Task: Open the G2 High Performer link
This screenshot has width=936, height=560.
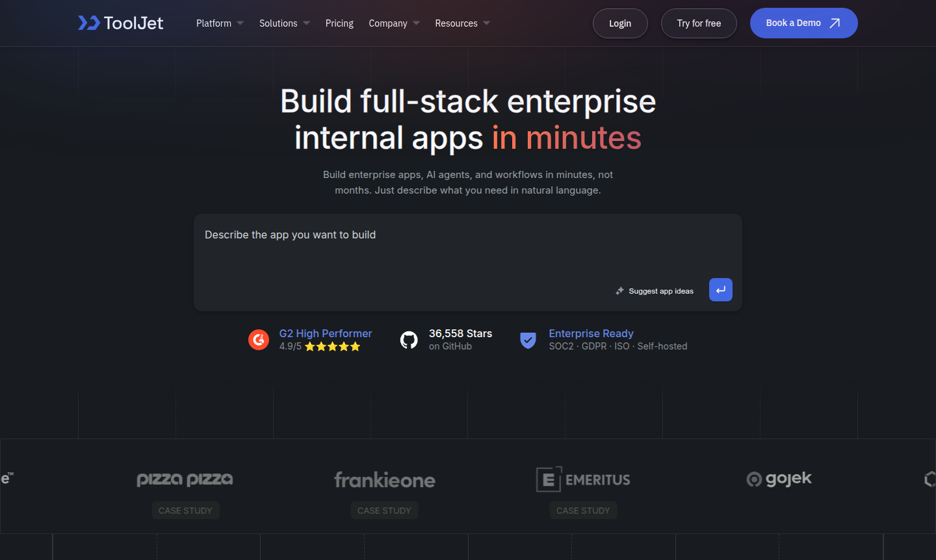Action: point(326,333)
